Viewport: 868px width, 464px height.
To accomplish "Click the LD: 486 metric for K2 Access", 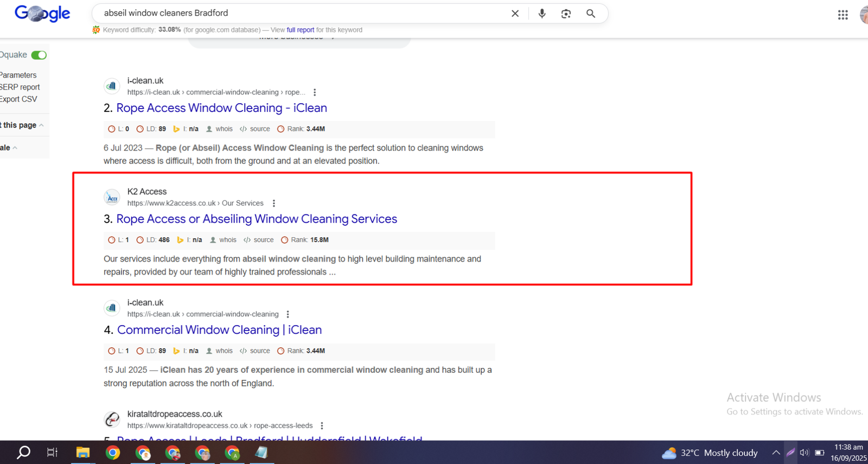I will pyautogui.click(x=153, y=240).
